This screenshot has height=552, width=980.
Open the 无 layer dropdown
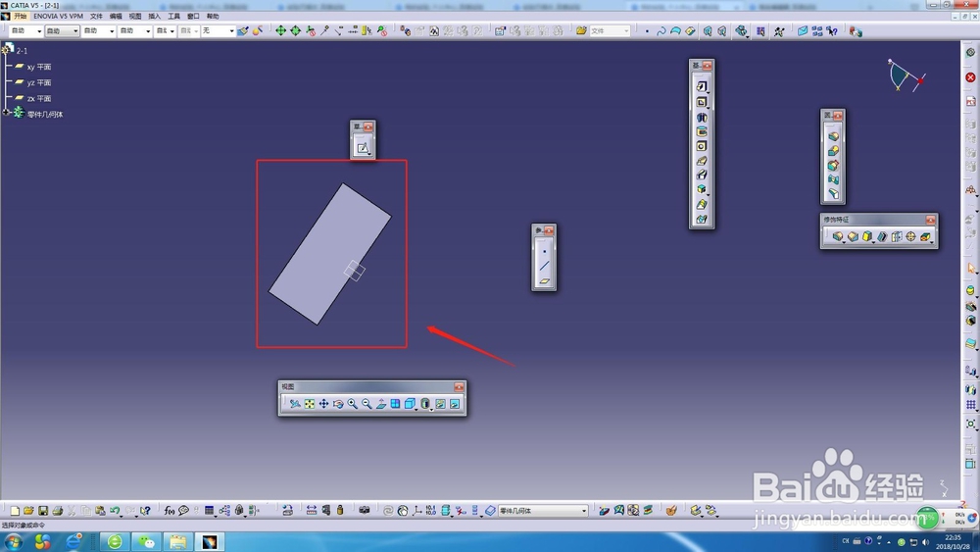(x=218, y=30)
